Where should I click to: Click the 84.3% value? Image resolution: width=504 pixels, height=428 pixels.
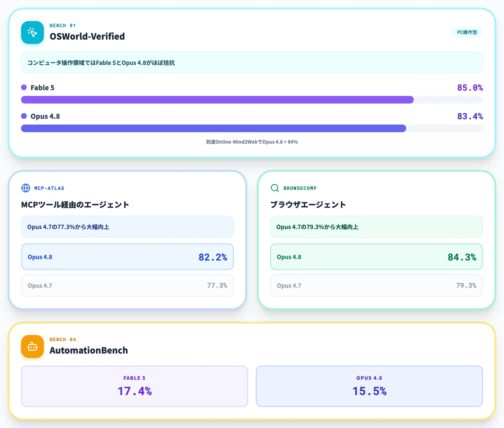coord(462,257)
